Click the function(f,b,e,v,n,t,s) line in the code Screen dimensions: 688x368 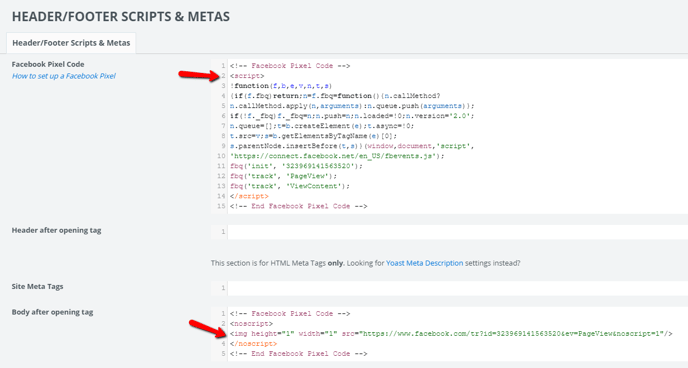[x=281, y=86]
